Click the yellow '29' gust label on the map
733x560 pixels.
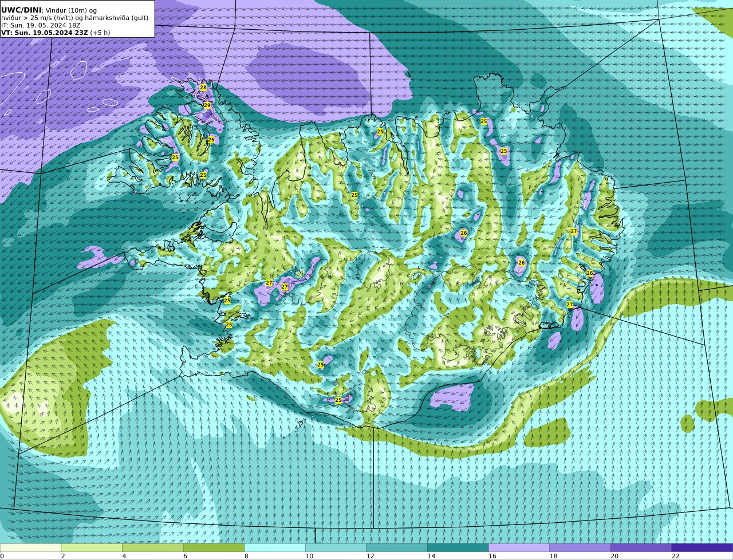click(x=207, y=105)
